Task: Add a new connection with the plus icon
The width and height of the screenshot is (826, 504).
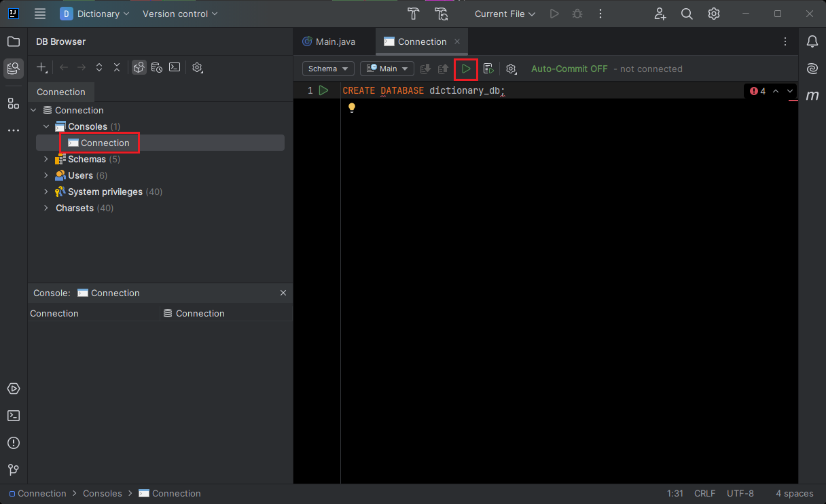Action: (41, 67)
